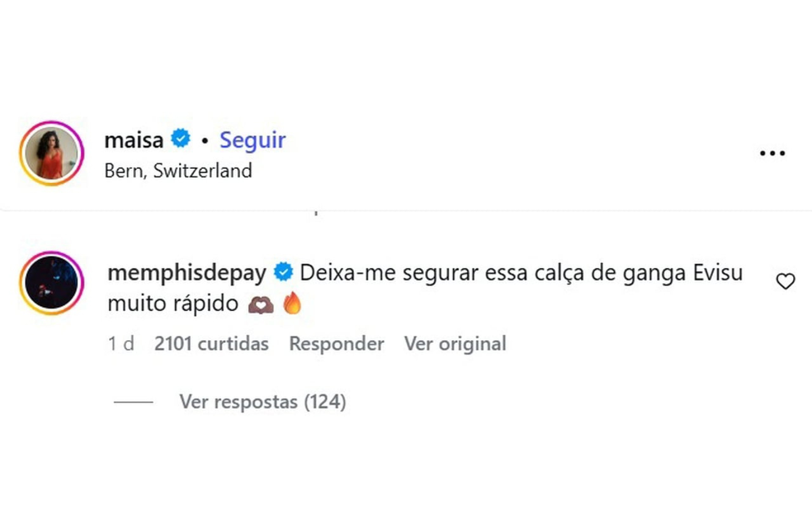Open location Bern, Switzerland

178,171
